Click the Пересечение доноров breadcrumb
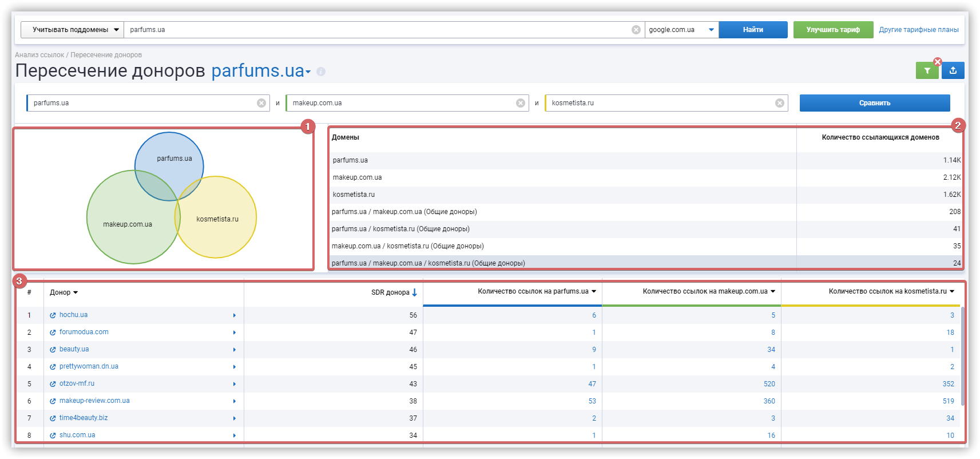Screen dimensions: 980x459 pos(106,55)
